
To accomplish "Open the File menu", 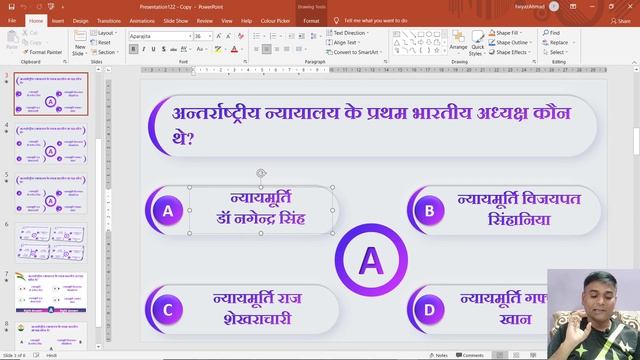I will tap(12, 21).
